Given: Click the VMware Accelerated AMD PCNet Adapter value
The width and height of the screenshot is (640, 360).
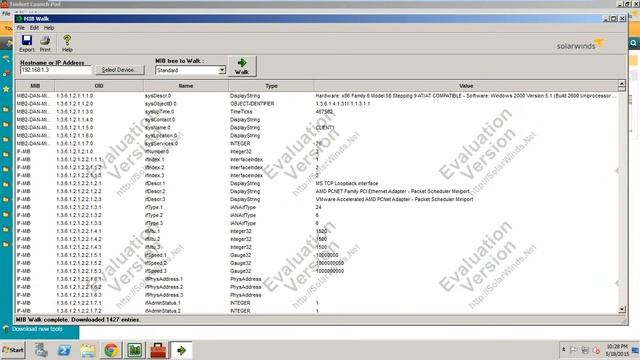Looking at the screenshot, I should tap(394, 199).
